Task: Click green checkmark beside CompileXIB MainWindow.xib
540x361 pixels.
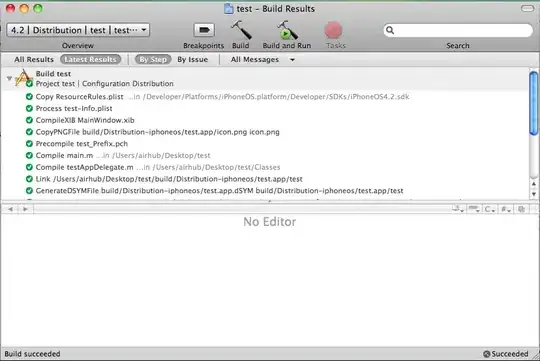Action: pos(29,120)
